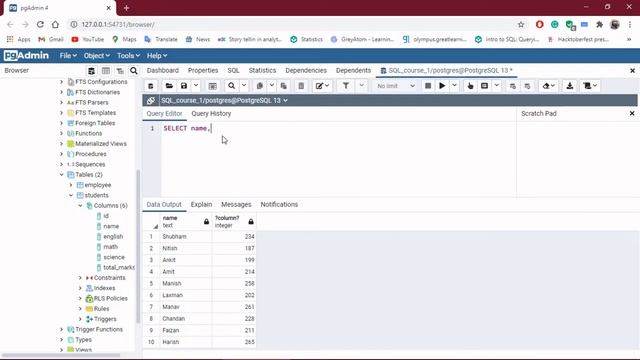Download results as CSV
640x360 pixels.
pos(570,86)
